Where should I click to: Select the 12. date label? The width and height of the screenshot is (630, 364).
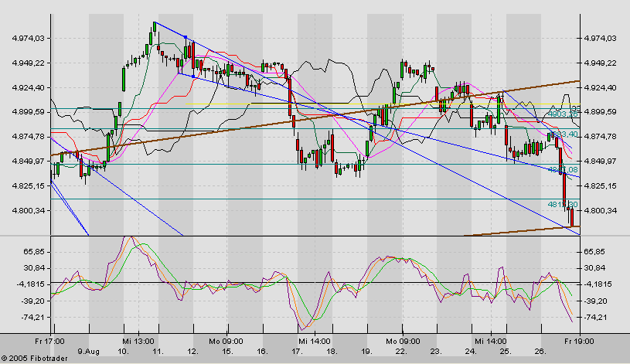click(192, 352)
